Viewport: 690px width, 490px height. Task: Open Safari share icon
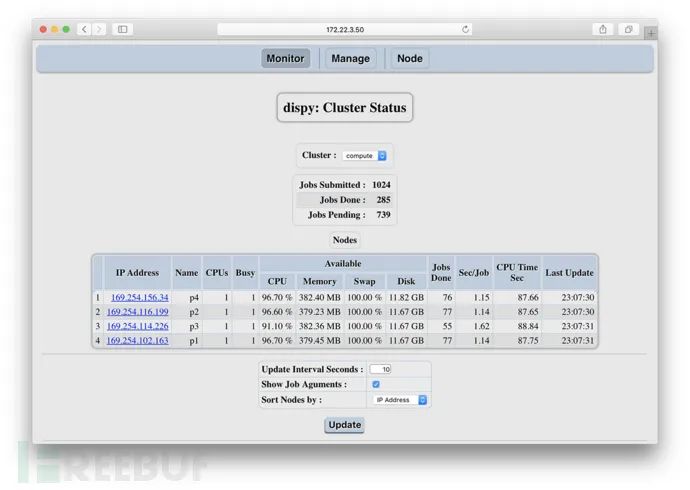click(603, 29)
